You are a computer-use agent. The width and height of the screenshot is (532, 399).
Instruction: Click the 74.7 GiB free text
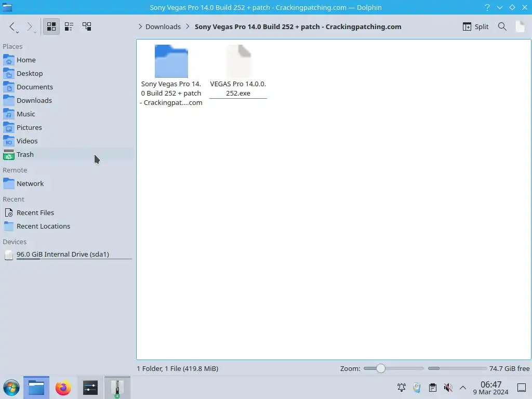click(509, 368)
